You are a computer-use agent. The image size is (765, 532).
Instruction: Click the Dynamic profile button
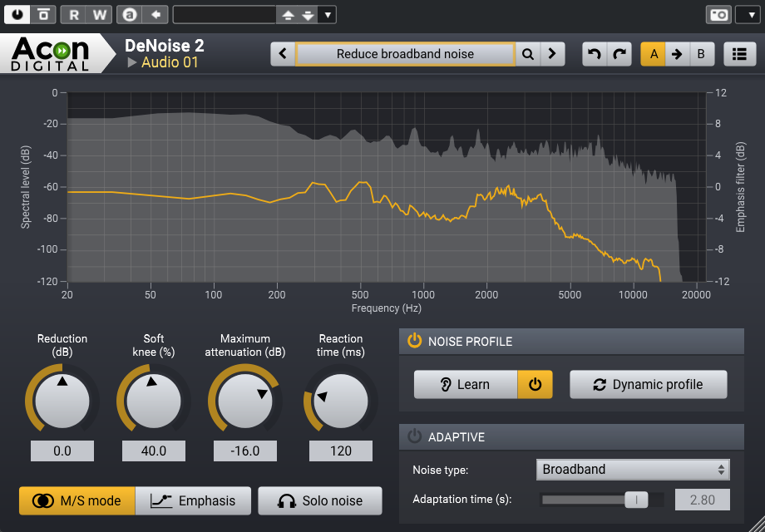pos(649,384)
